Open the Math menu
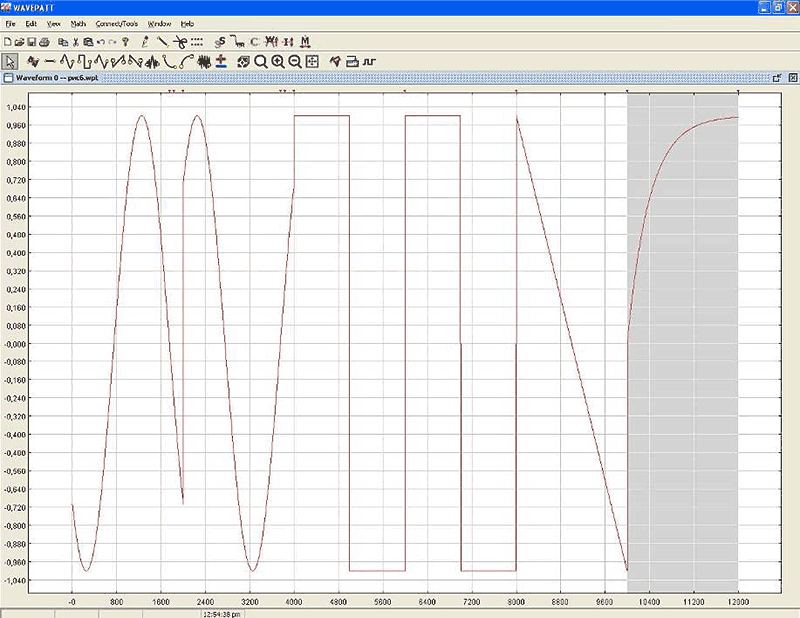 coord(78,23)
